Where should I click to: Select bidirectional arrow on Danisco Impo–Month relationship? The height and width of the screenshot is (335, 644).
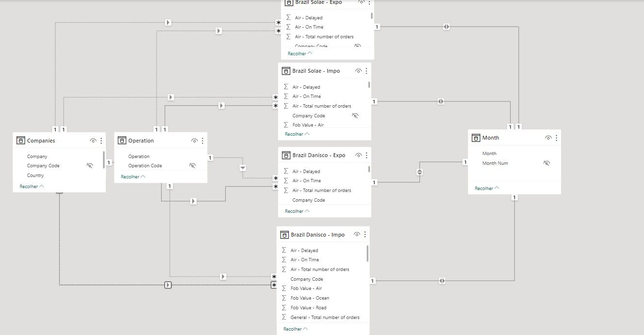click(x=442, y=281)
